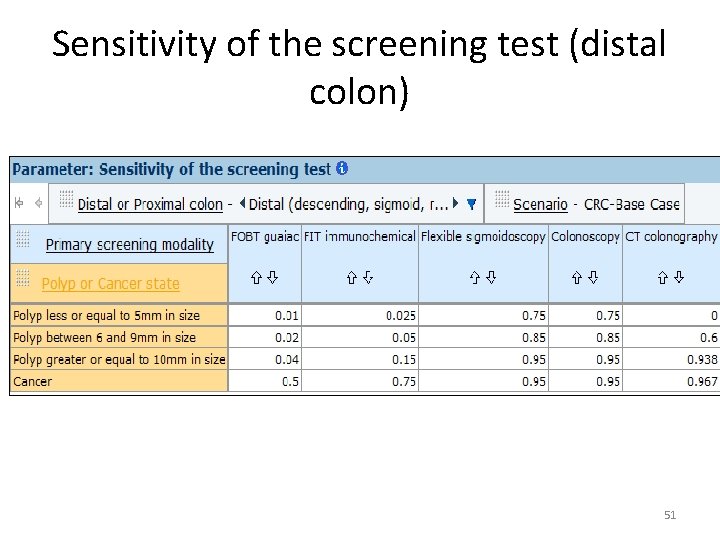Open the Distal colon selection dropdown arrow
Viewport: 720px width, 540px height.
(471, 204)
